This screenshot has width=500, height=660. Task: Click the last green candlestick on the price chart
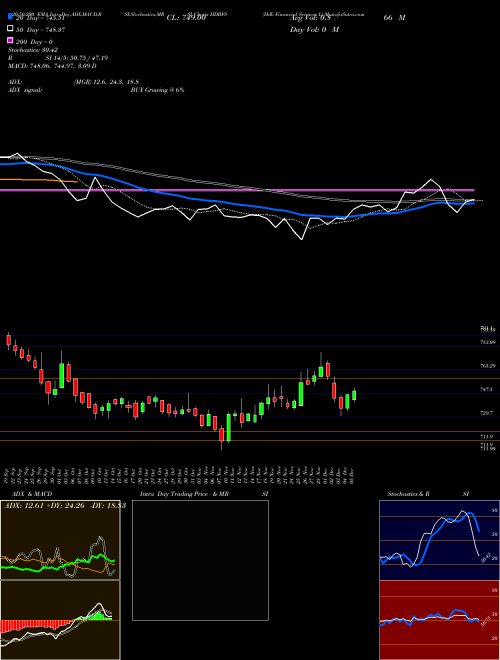(x=354, y=395)
